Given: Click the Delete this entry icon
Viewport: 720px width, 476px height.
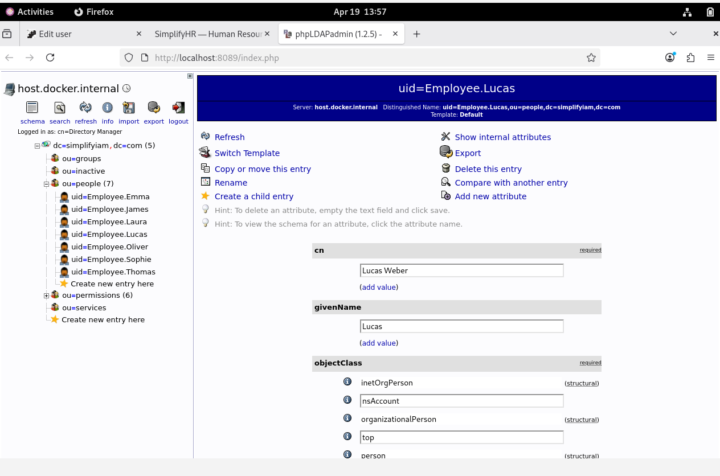Looking at the screenshot, I should pos(445,168).
